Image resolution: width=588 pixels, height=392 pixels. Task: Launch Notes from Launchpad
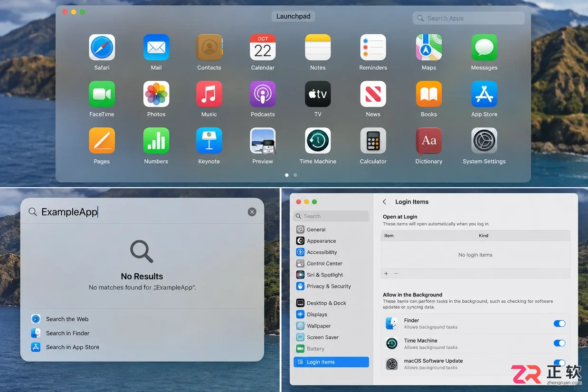(318, 47)
